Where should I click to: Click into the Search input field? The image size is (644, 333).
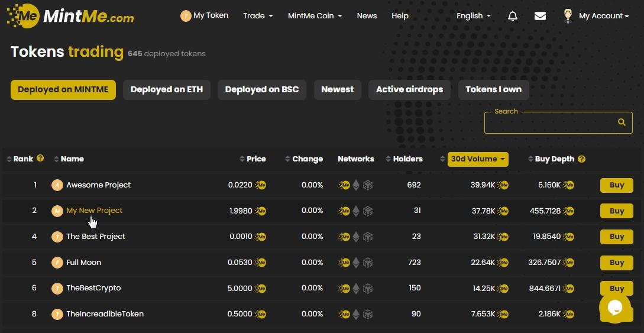tap(549, 122)
